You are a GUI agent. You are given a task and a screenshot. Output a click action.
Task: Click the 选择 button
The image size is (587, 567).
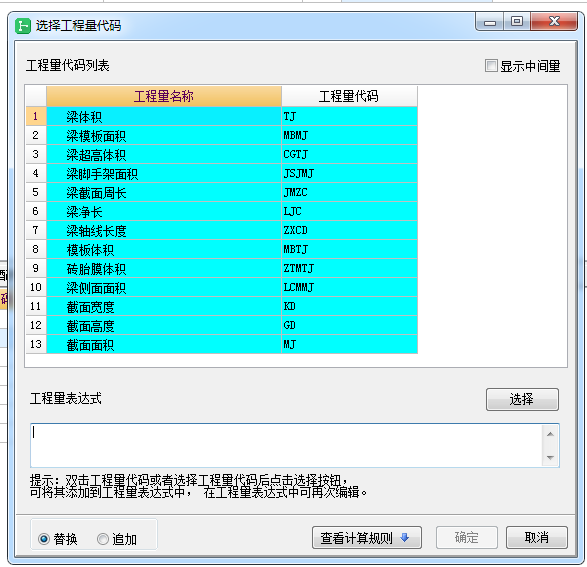coord(522,399)
